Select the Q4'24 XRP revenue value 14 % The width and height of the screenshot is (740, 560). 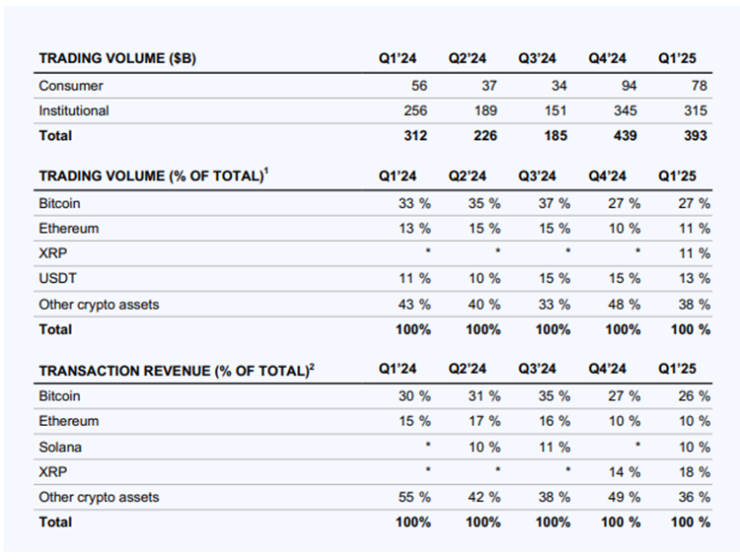622,471
